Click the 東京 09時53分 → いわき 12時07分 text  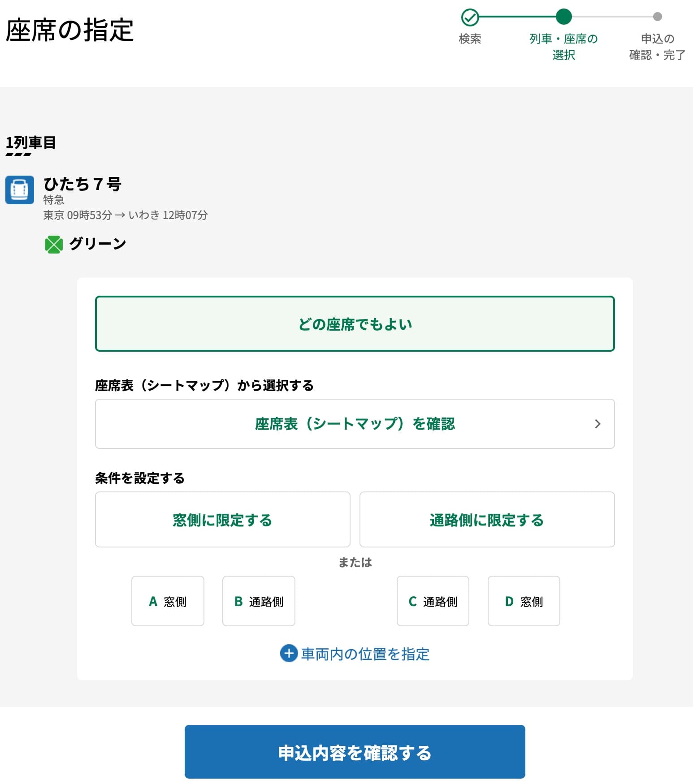click(125, 215)
